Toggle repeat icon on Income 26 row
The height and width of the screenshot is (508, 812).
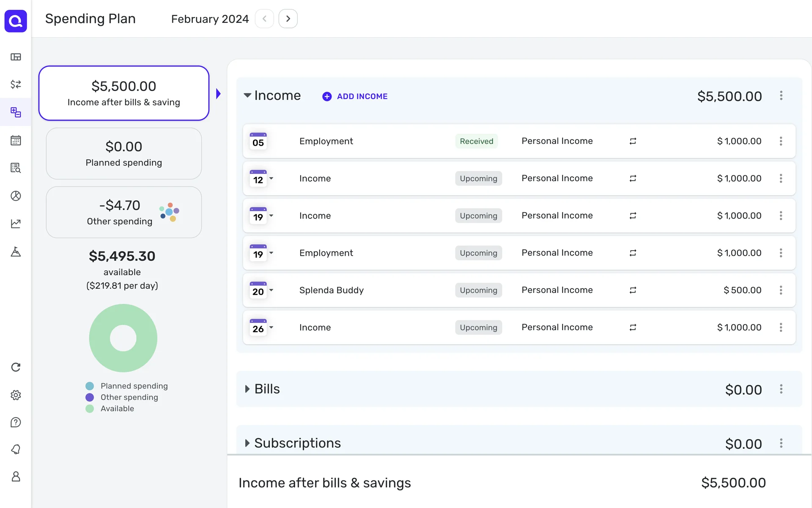pos(633,327)
